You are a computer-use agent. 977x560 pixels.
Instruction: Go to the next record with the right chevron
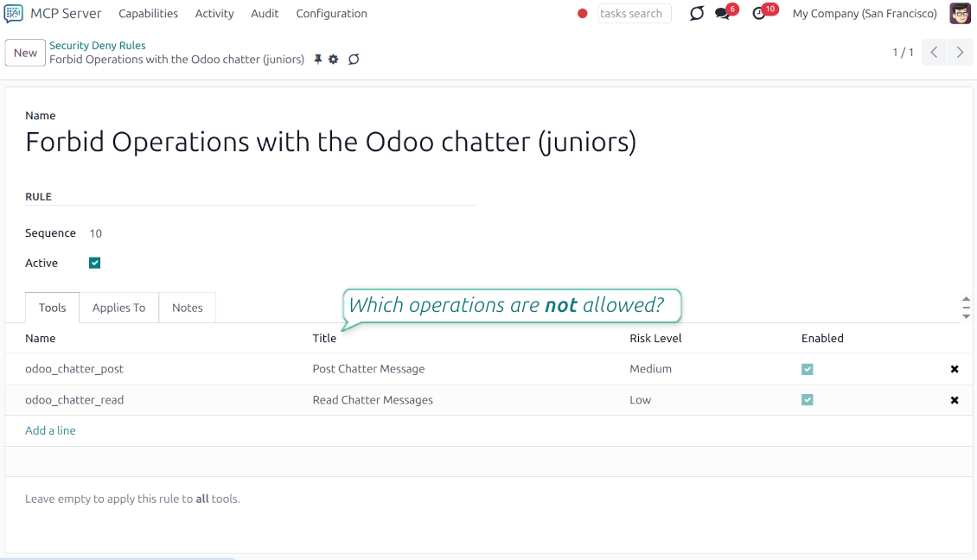tap(960, 52)
